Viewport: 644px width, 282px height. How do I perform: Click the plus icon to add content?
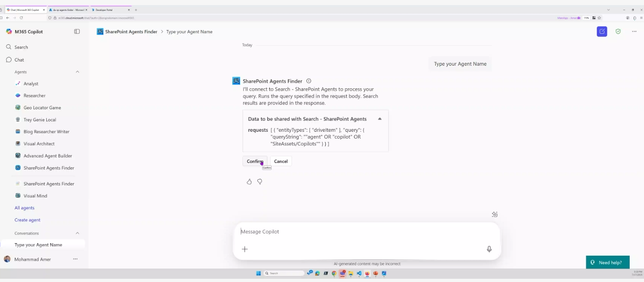click(x=245, y=249)
